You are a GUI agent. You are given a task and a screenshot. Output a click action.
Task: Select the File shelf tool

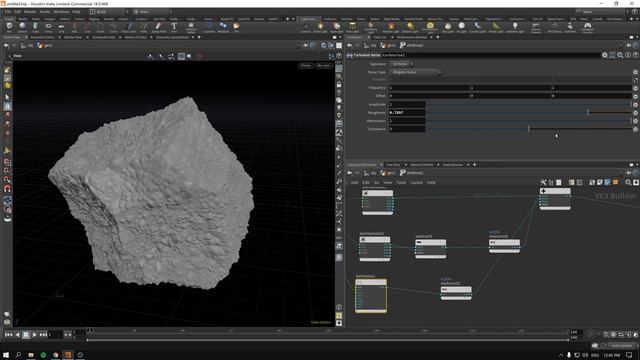tap(236, 27)
